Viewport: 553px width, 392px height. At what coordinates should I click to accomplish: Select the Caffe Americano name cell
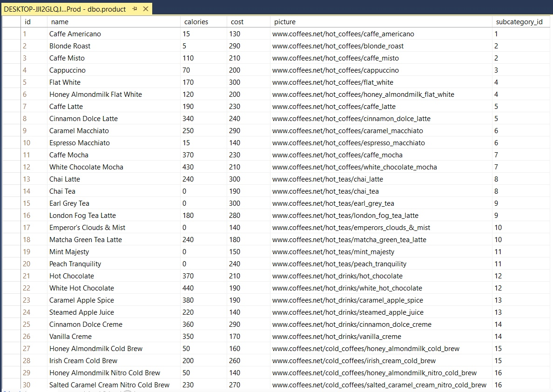coord(114,34)
